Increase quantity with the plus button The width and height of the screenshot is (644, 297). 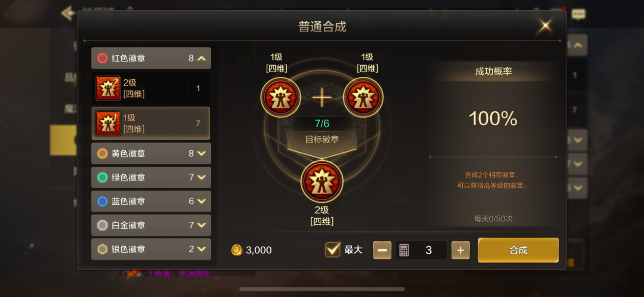click(x=461, y=250)
